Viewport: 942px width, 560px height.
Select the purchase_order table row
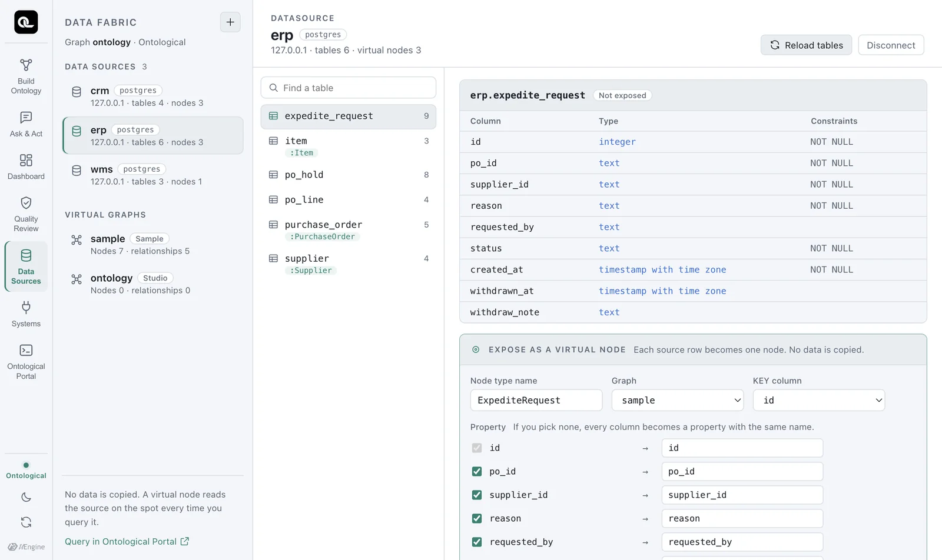(x=349, y=230)
